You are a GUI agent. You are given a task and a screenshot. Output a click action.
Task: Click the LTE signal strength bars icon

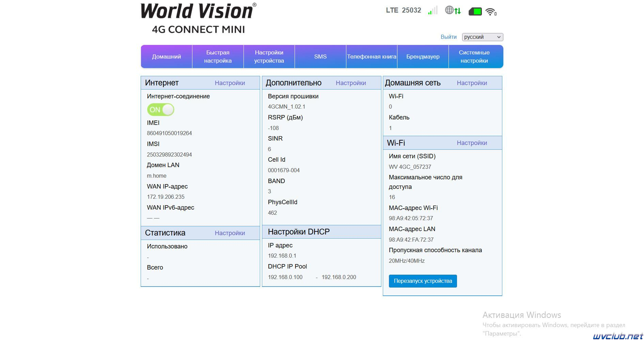pyautogui.click(x=433, y=11)
